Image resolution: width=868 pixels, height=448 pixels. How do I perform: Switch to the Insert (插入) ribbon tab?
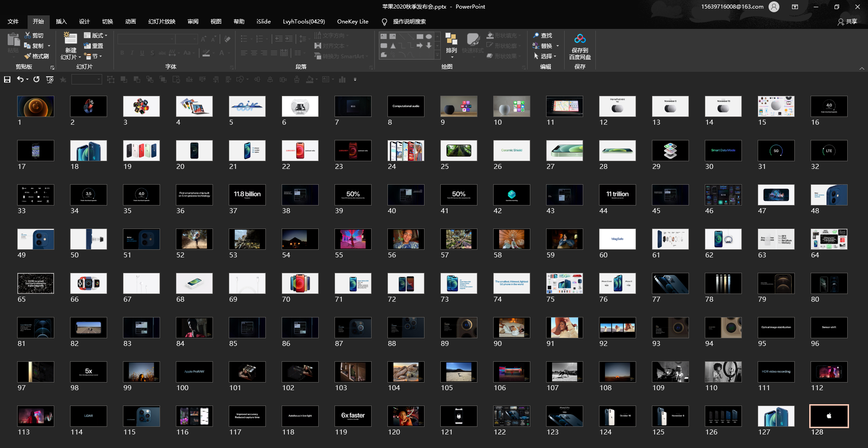61,21
